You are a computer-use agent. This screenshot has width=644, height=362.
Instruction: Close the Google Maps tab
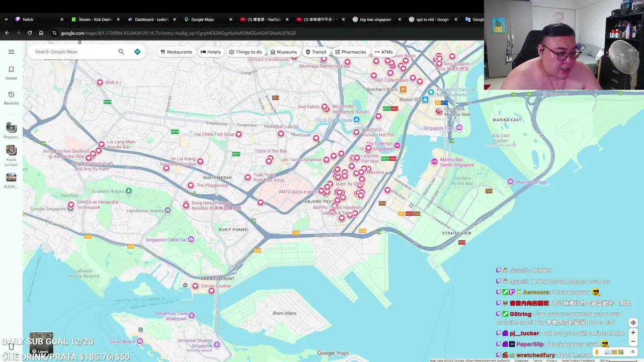tap(231, 20)
